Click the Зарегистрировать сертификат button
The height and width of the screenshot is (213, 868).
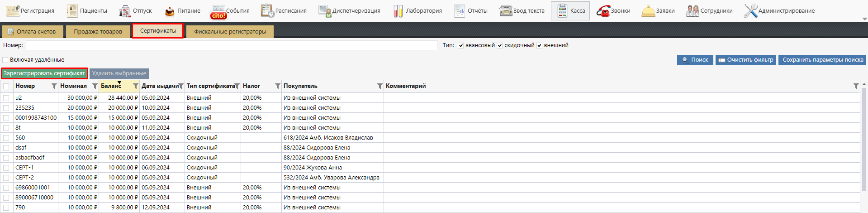pos(44,73)
